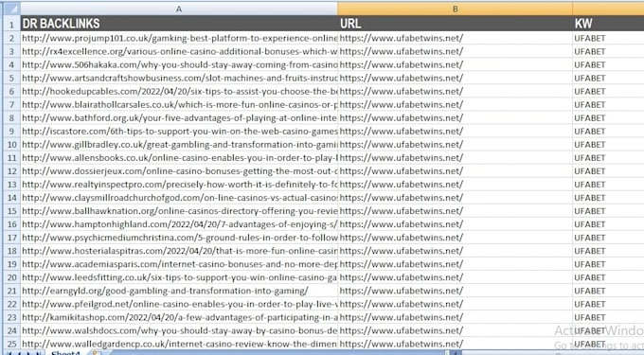The width and height of the screenshot is (644, 355).
Task: Click the ufabetwins URL in row 19
Action: pyautogui.click(x=402, y=264)
